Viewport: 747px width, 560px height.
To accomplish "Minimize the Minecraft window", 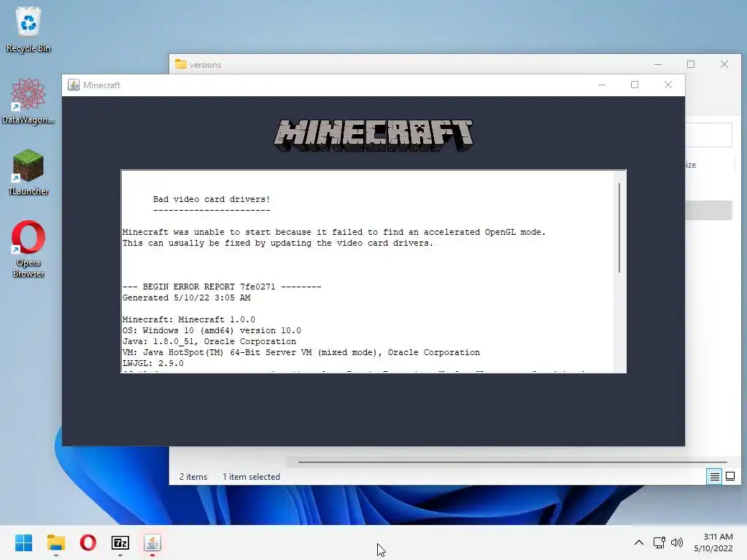I will (602, 85).
